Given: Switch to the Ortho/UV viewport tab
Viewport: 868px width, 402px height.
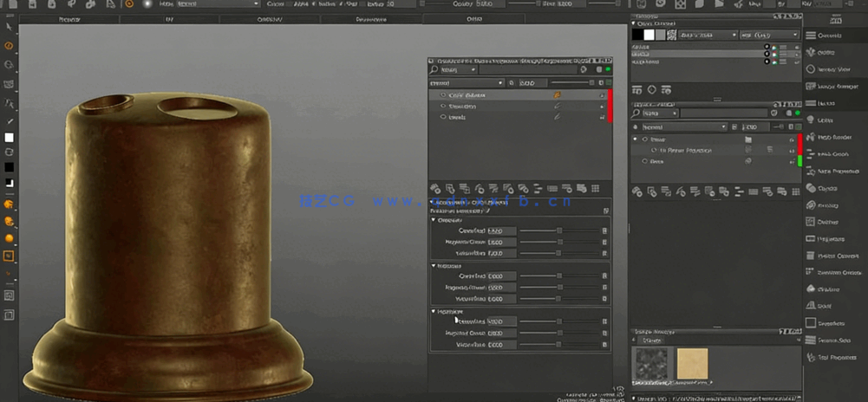Looking at the screenshot, I should tap(270, 19).
